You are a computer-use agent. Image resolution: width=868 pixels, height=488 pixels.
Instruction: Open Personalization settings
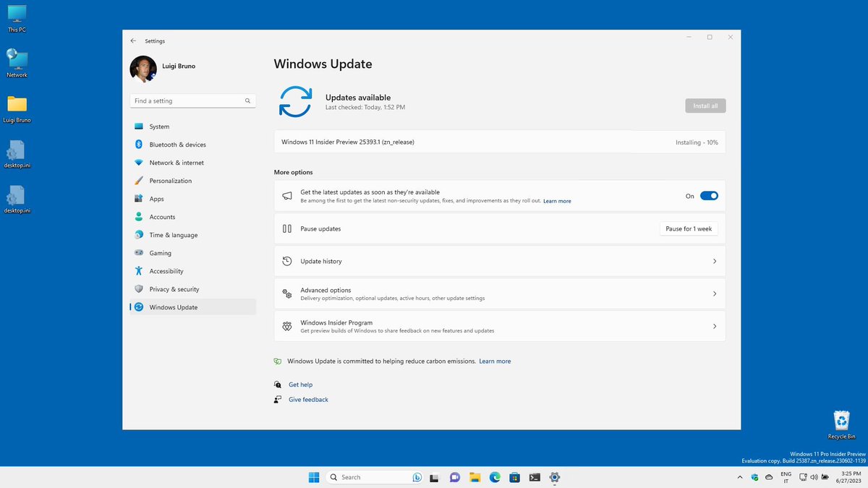(192, 181)
